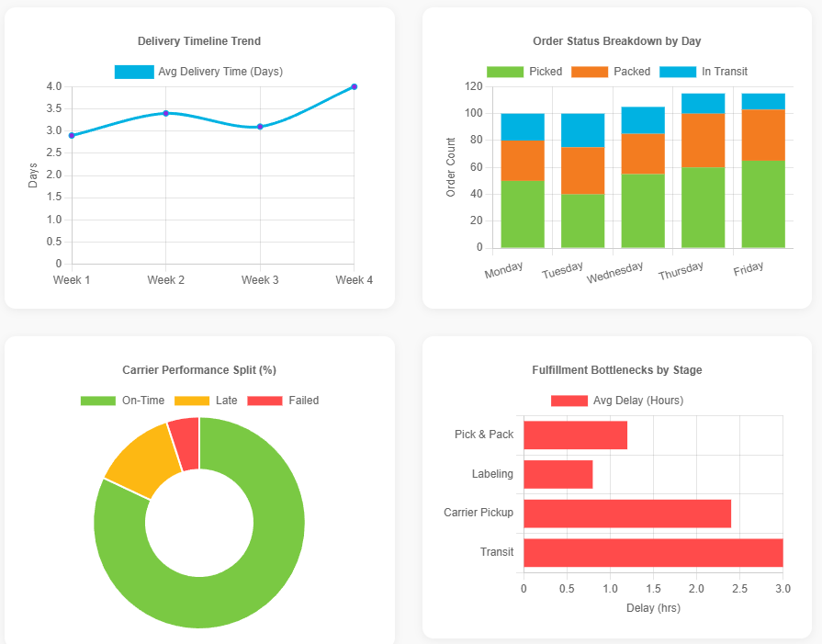Click the In Transit legend swatch

(x=678, y=72)
